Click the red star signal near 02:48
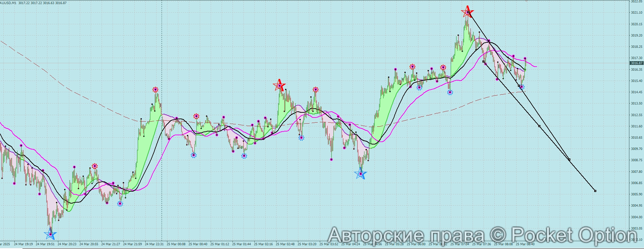Image resolution: width=644 pixels, height=249 pixels. tap(279, 85)
